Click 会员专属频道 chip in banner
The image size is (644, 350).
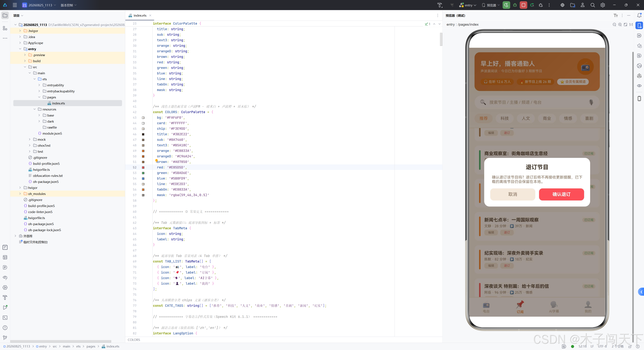[x=573, y=82]
